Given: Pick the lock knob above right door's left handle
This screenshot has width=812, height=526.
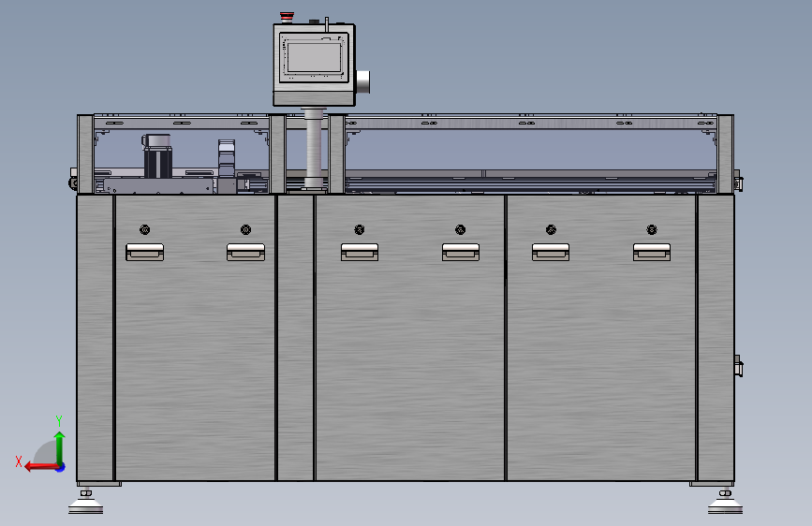Looking at the screenshot, I should point(551,229).
